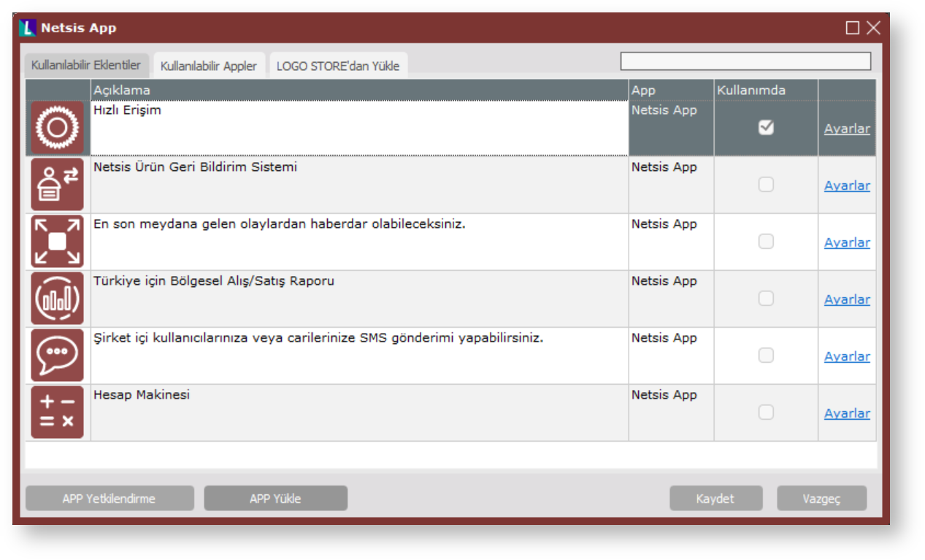This screenshot has width=925, height=560.
Task: Open Ayarlar for Hızlı Erişim
Action: (847, 129)
